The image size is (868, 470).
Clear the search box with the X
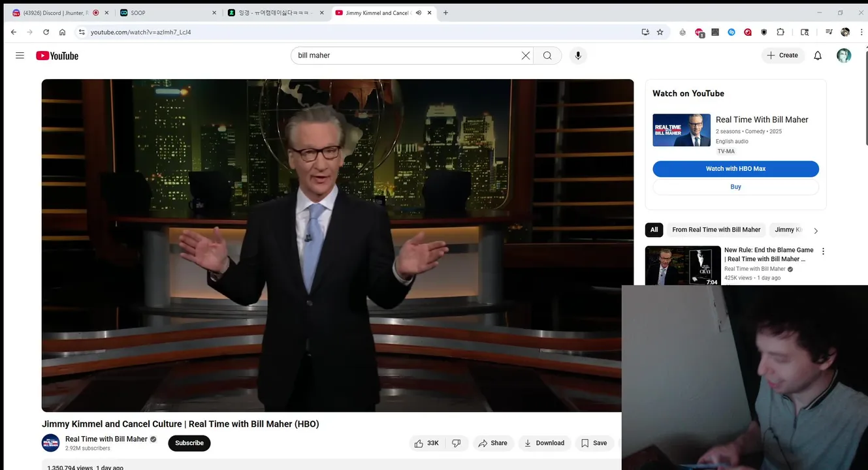pos(526,55)
